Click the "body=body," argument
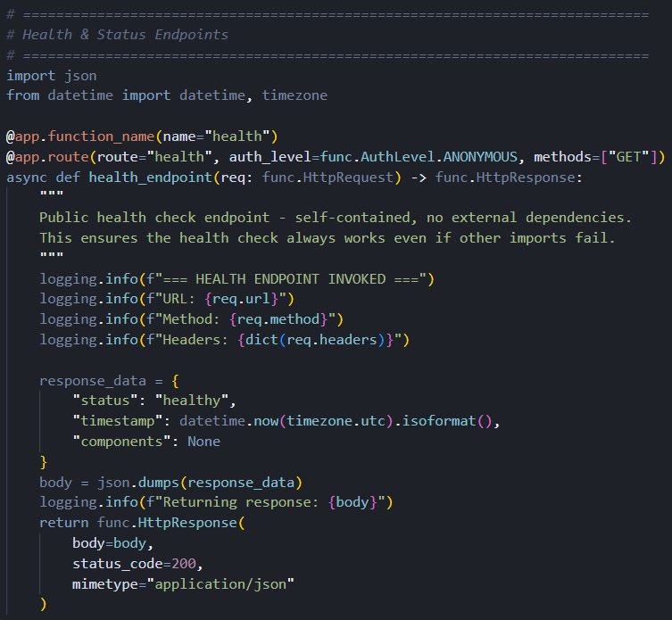The image size is (672, 620). pyautogui.click(x=113, y=543)
